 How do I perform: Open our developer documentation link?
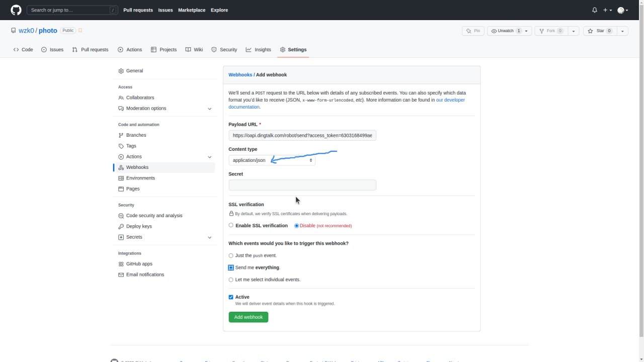450,100
